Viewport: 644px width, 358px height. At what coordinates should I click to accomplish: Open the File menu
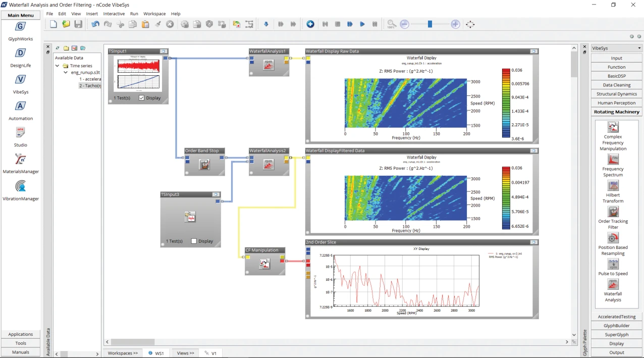[49, 14]
